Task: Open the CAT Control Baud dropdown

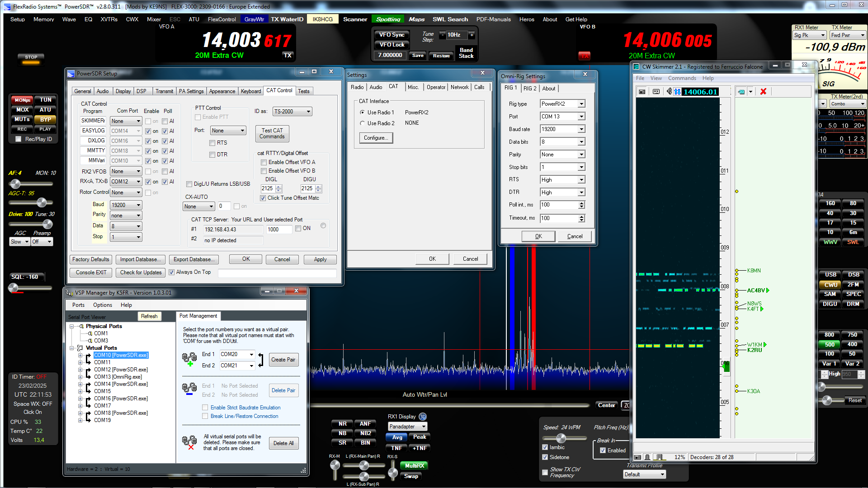Action: 126,205
